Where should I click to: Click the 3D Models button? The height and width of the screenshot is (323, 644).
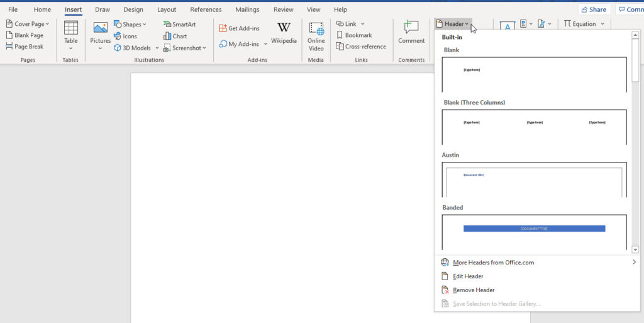132,48
